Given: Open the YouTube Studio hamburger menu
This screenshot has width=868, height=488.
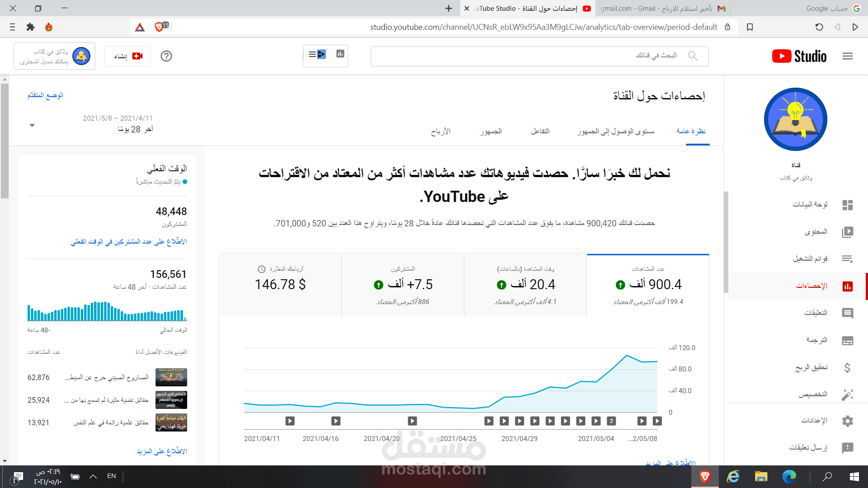Looking at the screenshot, I should point(848,56).
